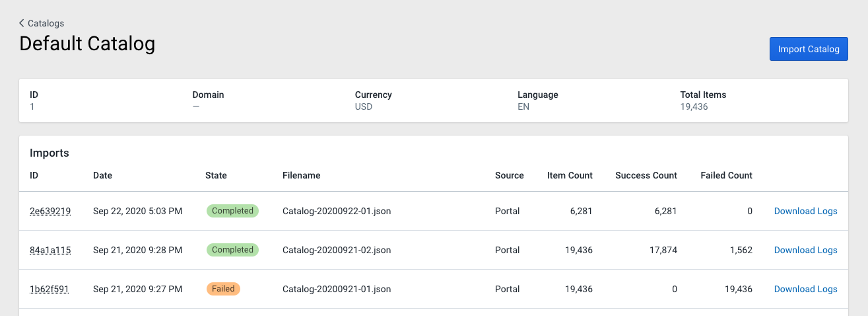Click failed count 1,562
The image size is (868, 316).
point(740,251)
